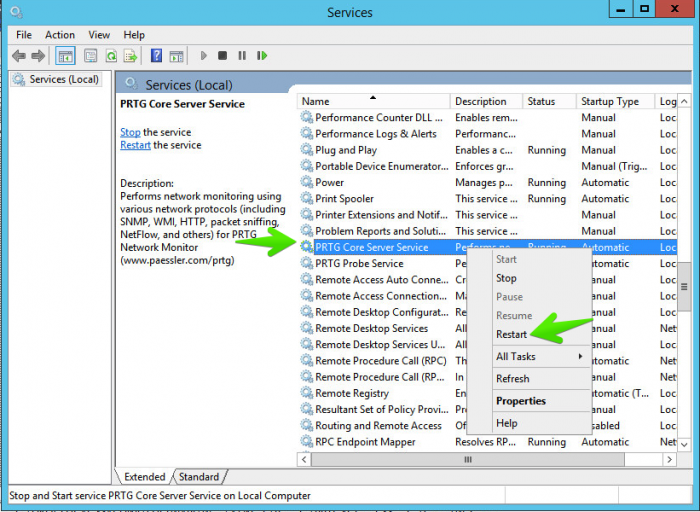Click the Pause Service toolbar icon

click(242, 56)
